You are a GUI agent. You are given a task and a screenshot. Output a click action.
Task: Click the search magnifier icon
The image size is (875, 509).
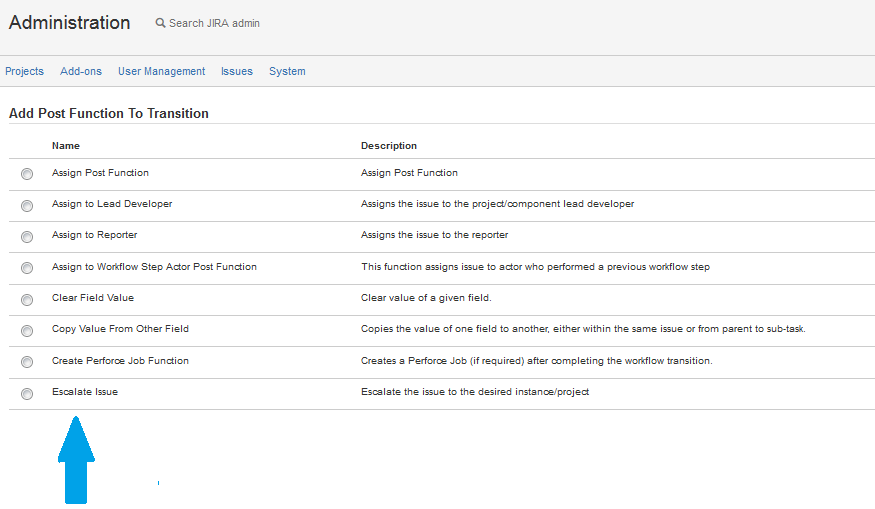160,23
